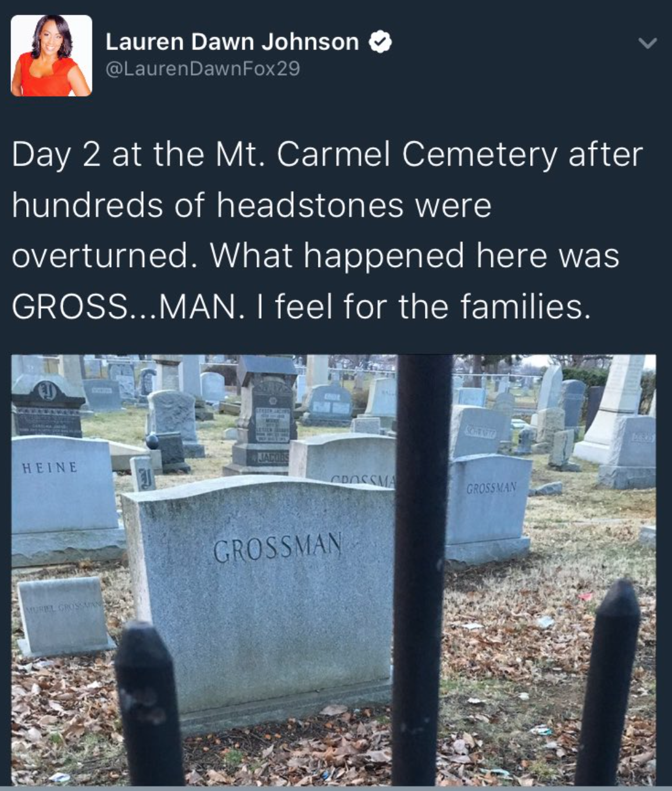672x791 pixels.
Task: Click the dark emblem headstone in the top left of the photo
Action: point(49,406)
